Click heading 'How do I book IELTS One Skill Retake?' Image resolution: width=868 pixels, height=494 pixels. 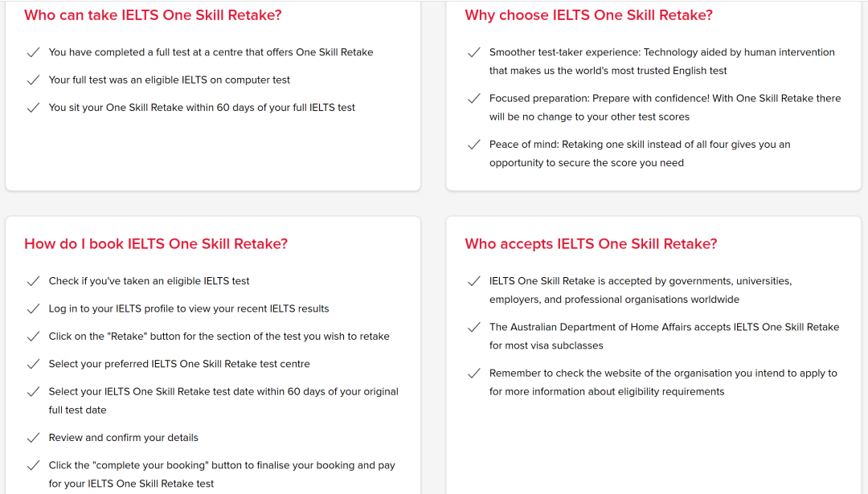(x=156, y=244)
